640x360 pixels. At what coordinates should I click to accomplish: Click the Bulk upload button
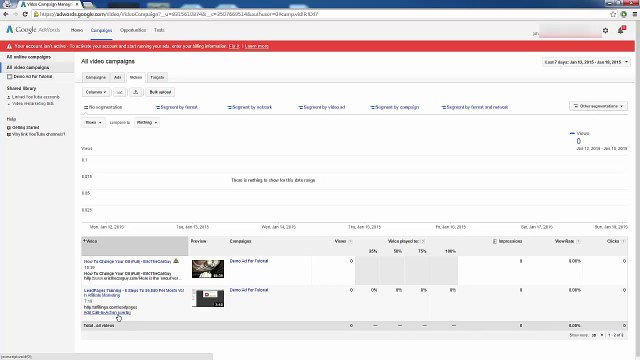point(160,92)
